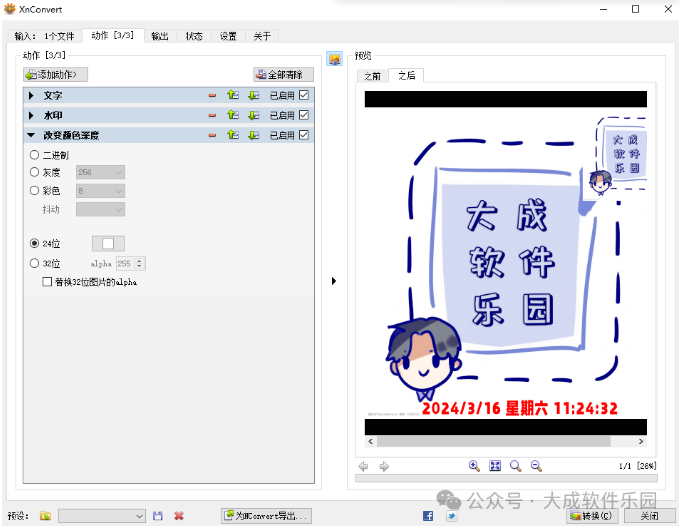The image size is (681, 526).
Task: Click the preview image of 大成软件乐园
Action: 506,263
